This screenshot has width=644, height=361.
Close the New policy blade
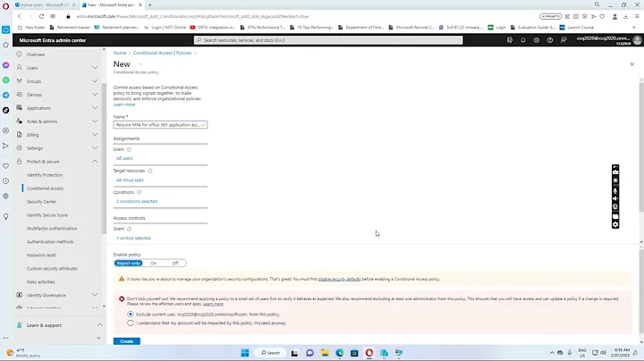631,64
